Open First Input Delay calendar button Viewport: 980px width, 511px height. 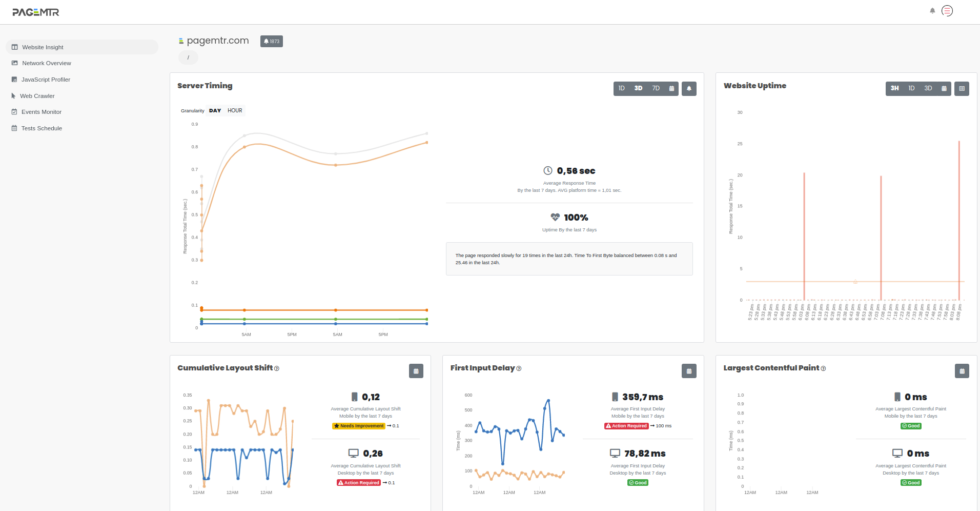(x=689, y=371)
